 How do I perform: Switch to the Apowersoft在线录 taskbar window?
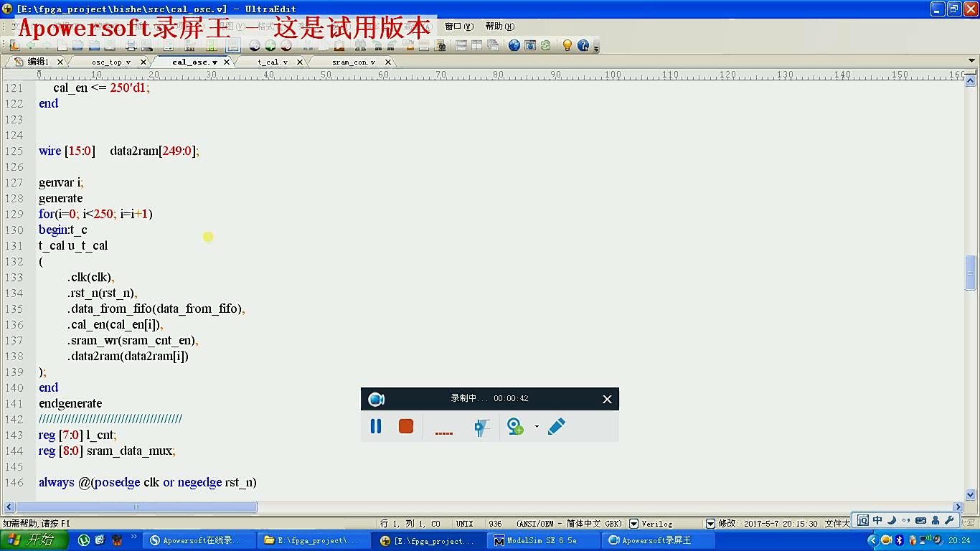point(200,540)
